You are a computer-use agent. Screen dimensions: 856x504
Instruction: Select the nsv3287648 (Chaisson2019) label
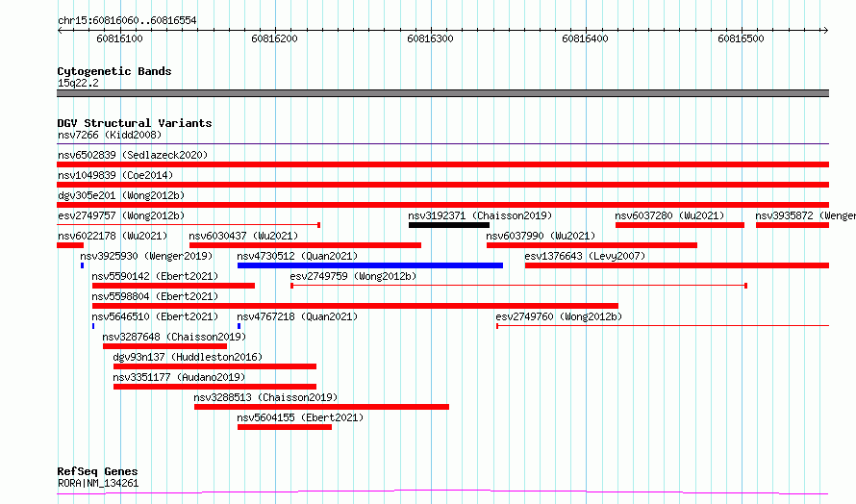coord(174,337)
